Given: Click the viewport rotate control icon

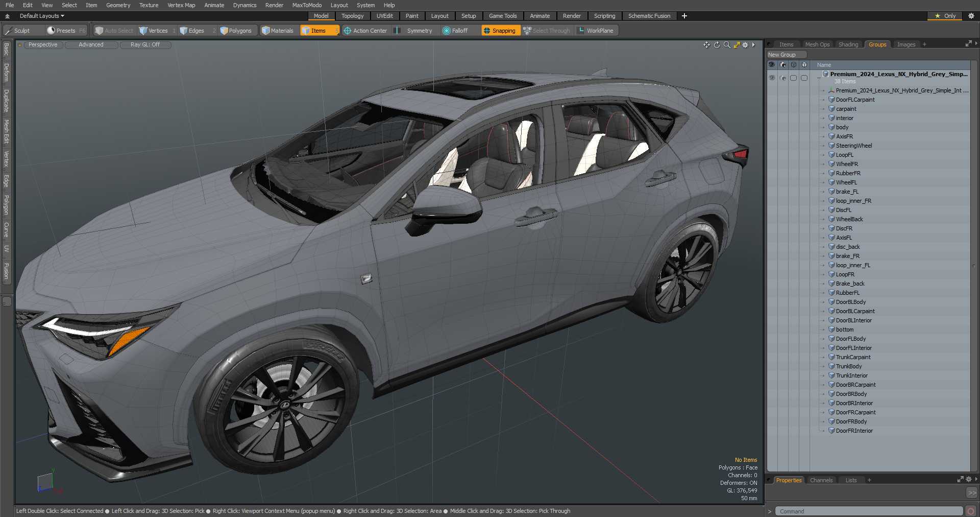Looking at the screenshot, I should pyautogui.click(x=717, y=45).
